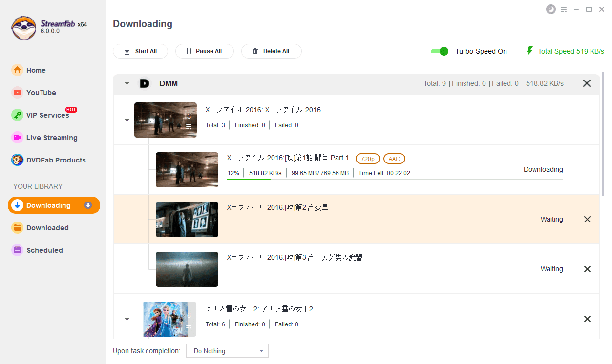Screen dimensions: 612x364
Task: Click the Waiting status of 第3話
Action: pos(552,269)
